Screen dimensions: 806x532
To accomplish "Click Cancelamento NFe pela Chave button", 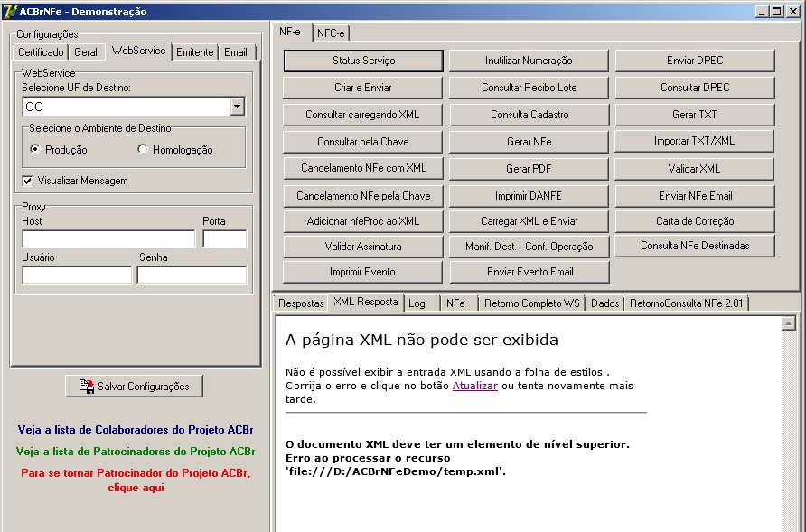I will 363,196.
